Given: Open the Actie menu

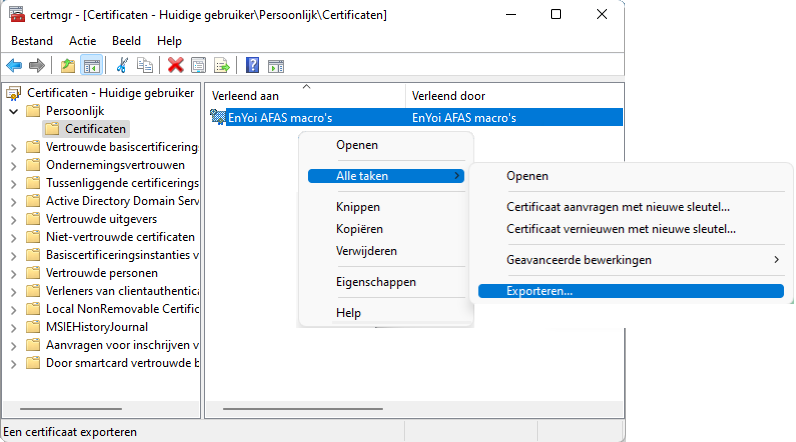Looking at the screenshot, I should coord(82,41).
